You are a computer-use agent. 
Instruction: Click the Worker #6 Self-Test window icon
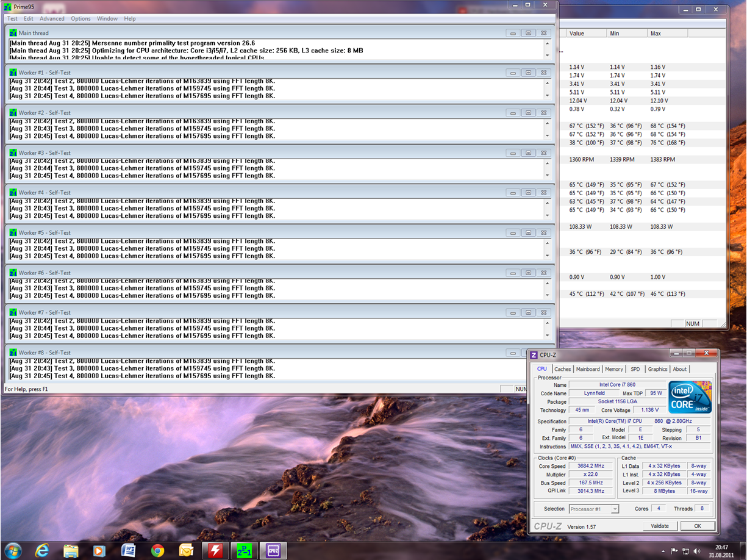click(13, 273)
